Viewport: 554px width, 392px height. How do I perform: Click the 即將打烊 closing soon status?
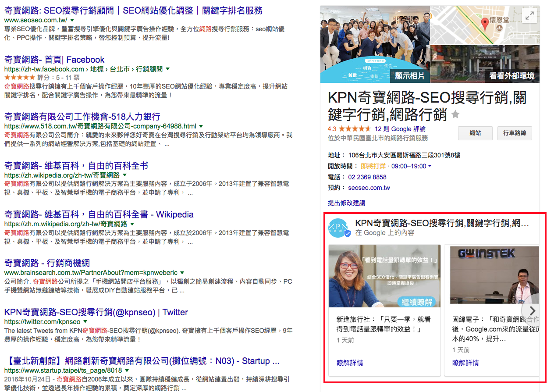click(373, 166)
